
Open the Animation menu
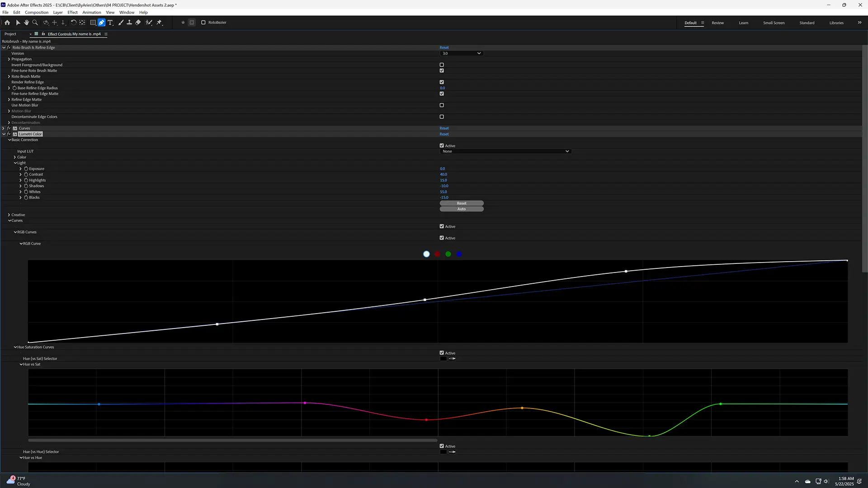[91, 12]
